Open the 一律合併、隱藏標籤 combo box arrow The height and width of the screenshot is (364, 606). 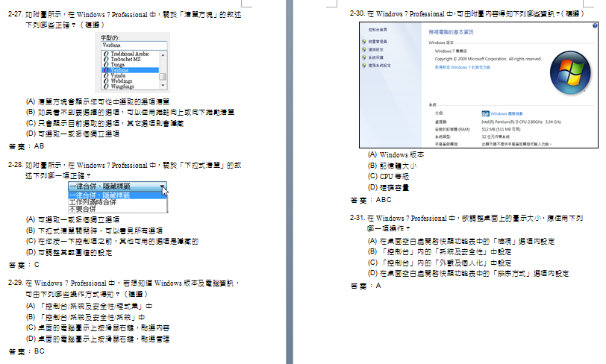point(163,186)
